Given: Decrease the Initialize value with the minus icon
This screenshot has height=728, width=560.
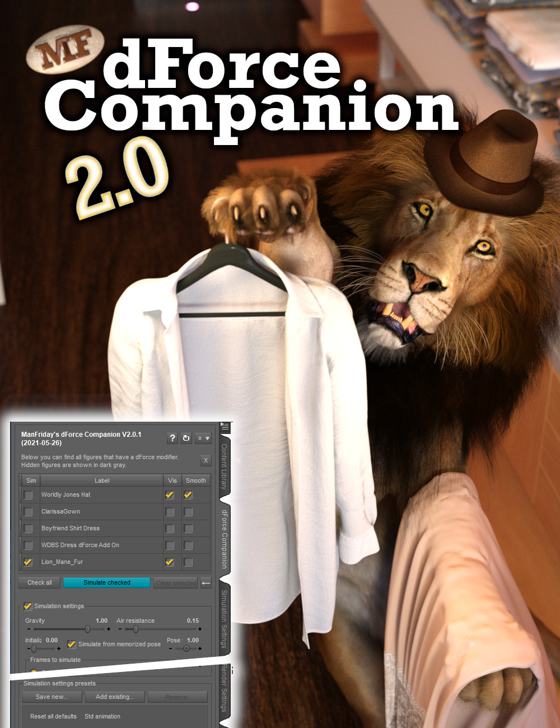Looking at the screenshot, I should [28, 649].
